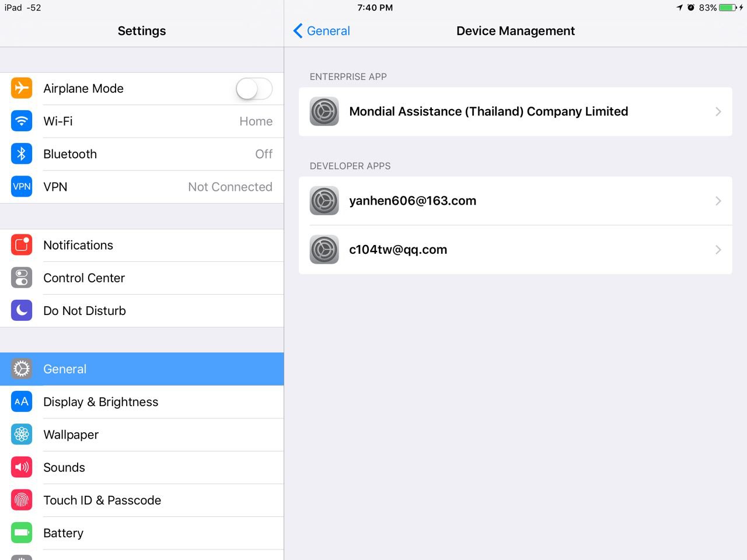Tap the iPad -52 signal indicator
Screen dimensions: 747x560
[x=23, y=8]
